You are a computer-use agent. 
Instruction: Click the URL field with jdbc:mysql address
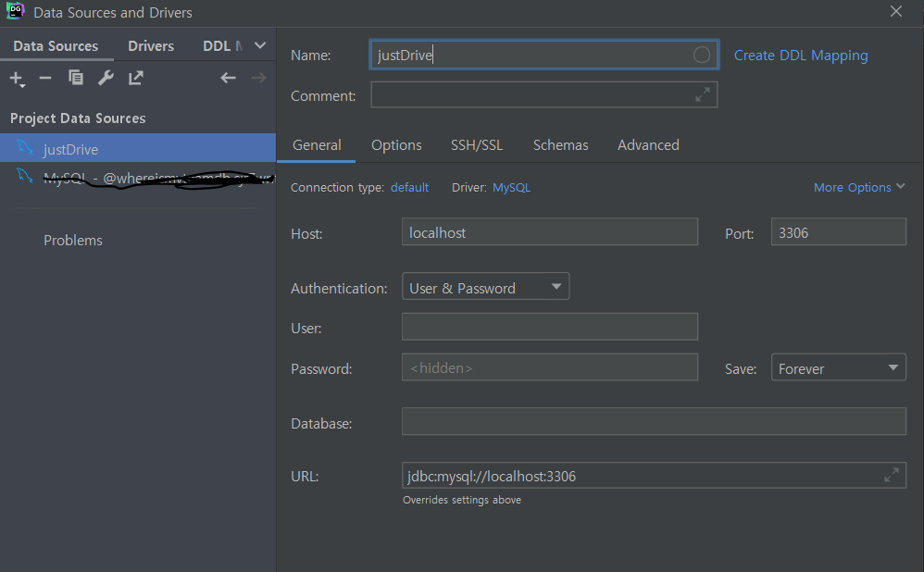[654, 475]
